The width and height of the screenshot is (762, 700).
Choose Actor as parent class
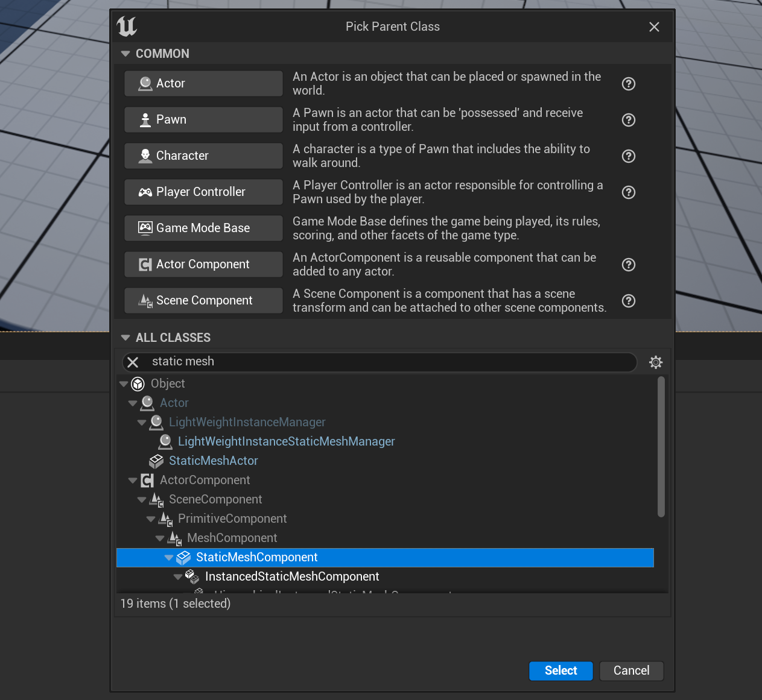click(x=203, y=83)
